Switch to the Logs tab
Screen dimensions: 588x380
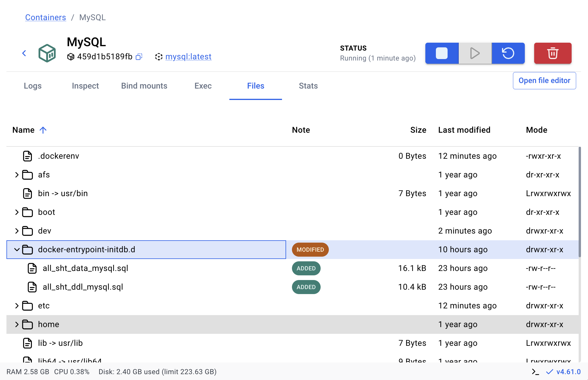point(33,86)
